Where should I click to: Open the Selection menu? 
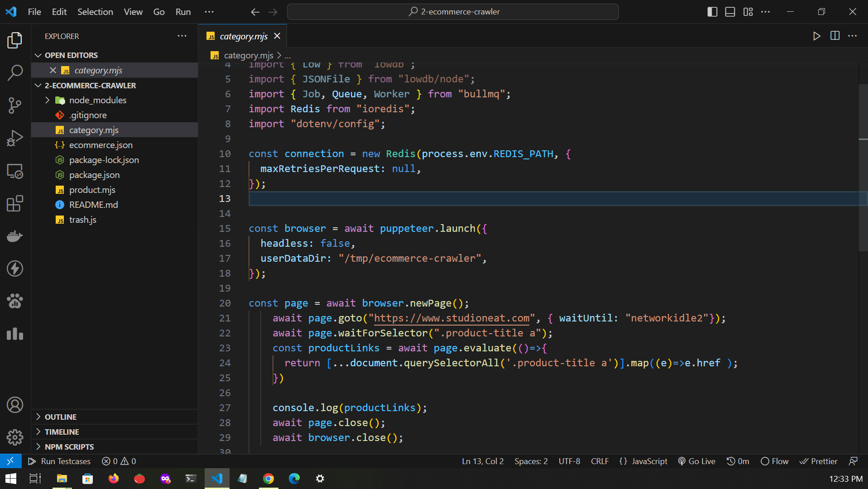coord(95,12)
